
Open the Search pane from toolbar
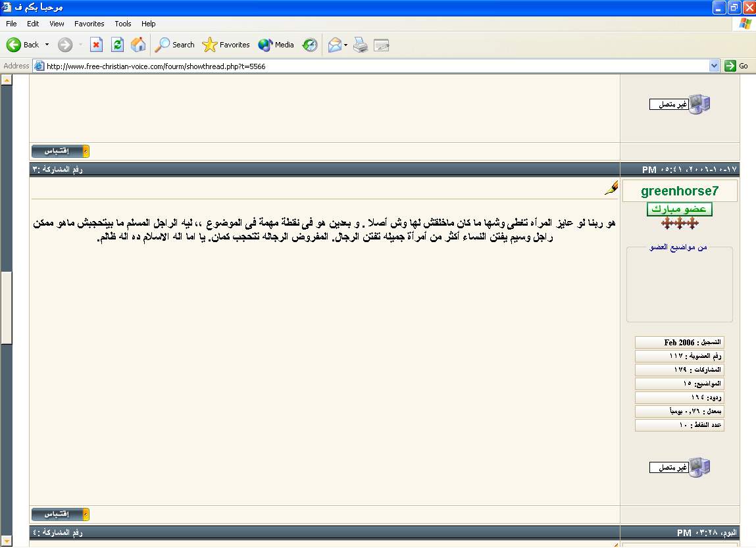[x=175, y=45]
